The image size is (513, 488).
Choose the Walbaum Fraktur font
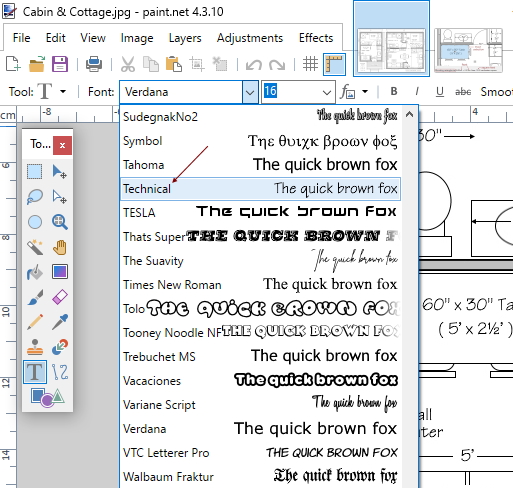point(260,477)
